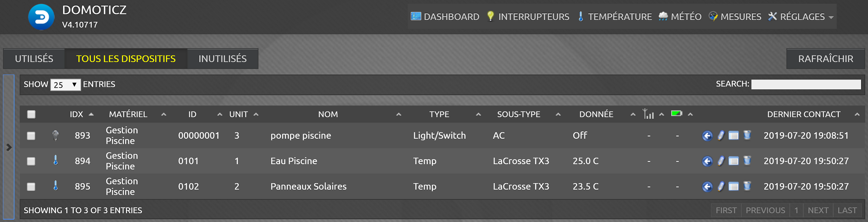868x222 pixels.
Task: Click the blue arrow icon for pompe piscine
Action: click(x=707, y=136)
